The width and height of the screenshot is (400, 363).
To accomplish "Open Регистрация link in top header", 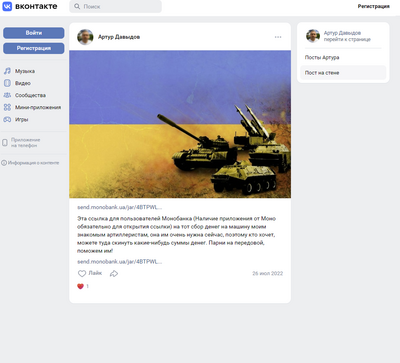I will click(x=373, y=6).
